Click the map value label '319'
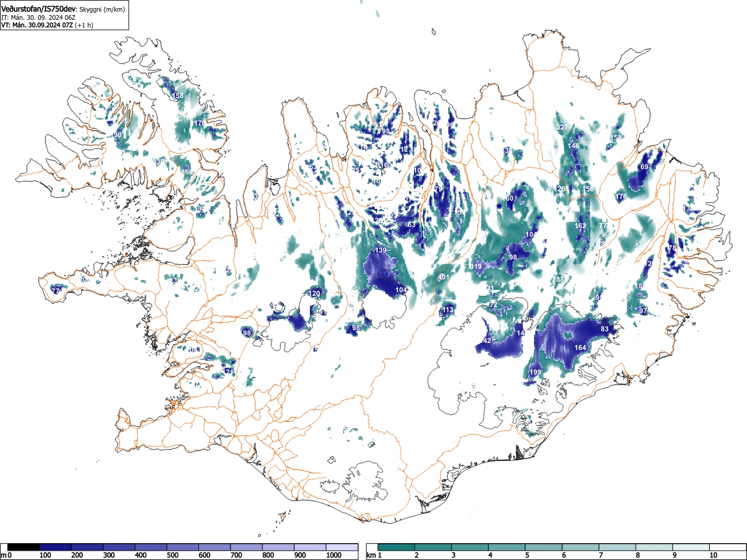 coord(476,267)
